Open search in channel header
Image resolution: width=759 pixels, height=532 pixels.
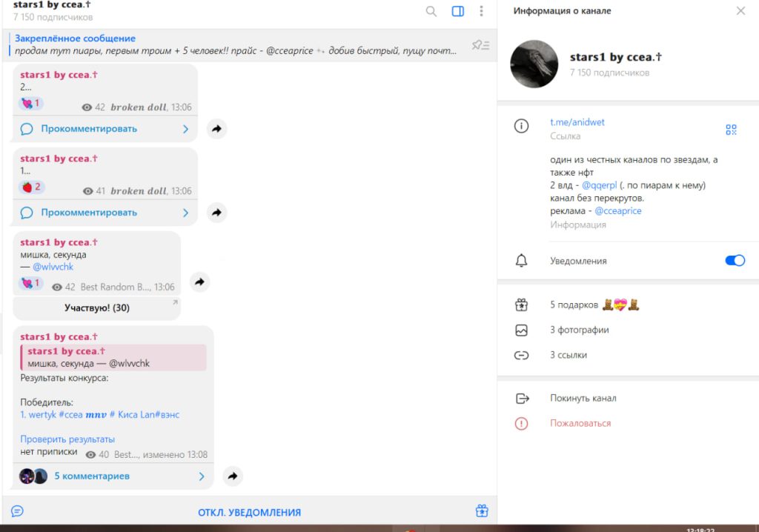(x=431, y=11)
